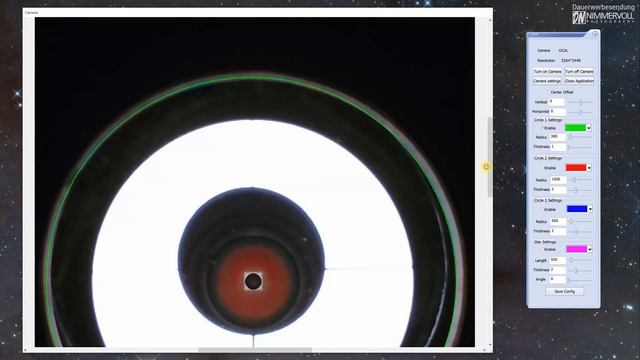This screenshot has height=360, width=640.
Task: Toggle Enable for Circle 2
Action: click(x=550, y=168)
